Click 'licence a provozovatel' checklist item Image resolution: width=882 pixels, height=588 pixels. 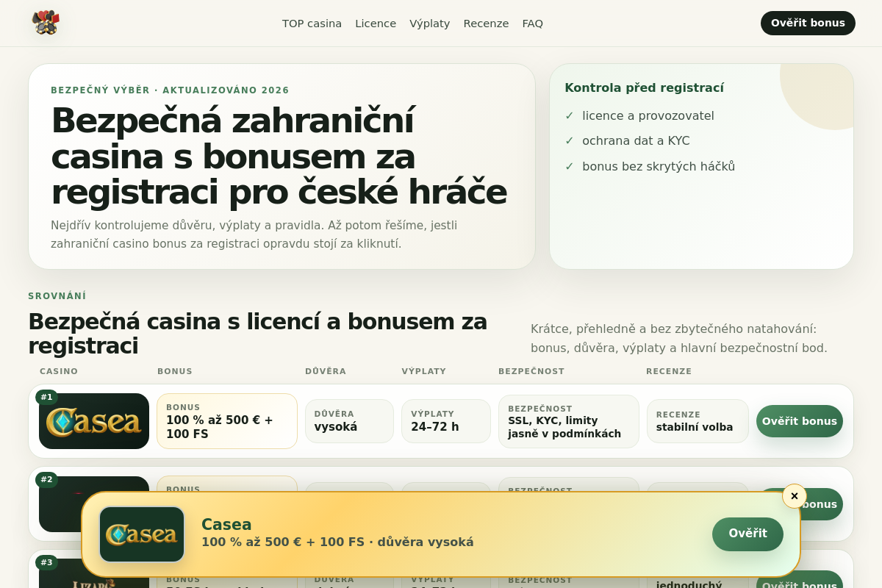648,115
